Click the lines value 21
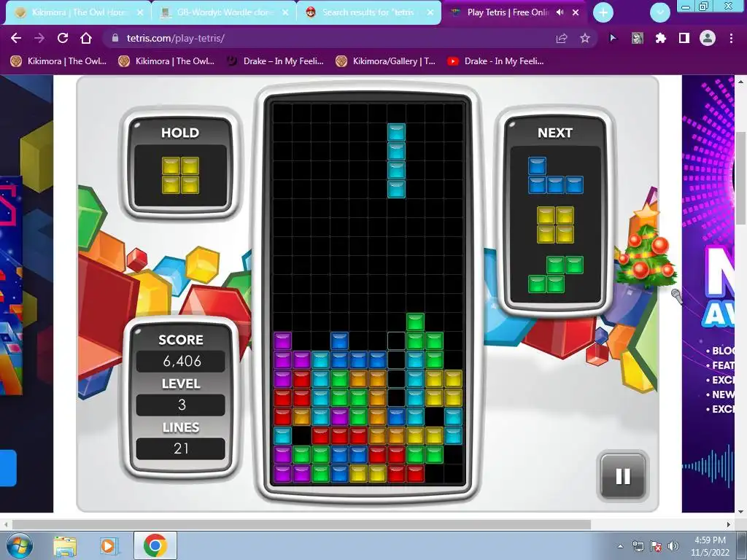 (x=181, y=448)
